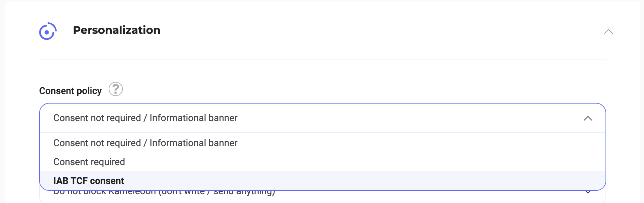This screenshot has height=203, width=644.
Task: Click the "Consent policy" field label
Action: pyautogui.click(x=70, y=91)
